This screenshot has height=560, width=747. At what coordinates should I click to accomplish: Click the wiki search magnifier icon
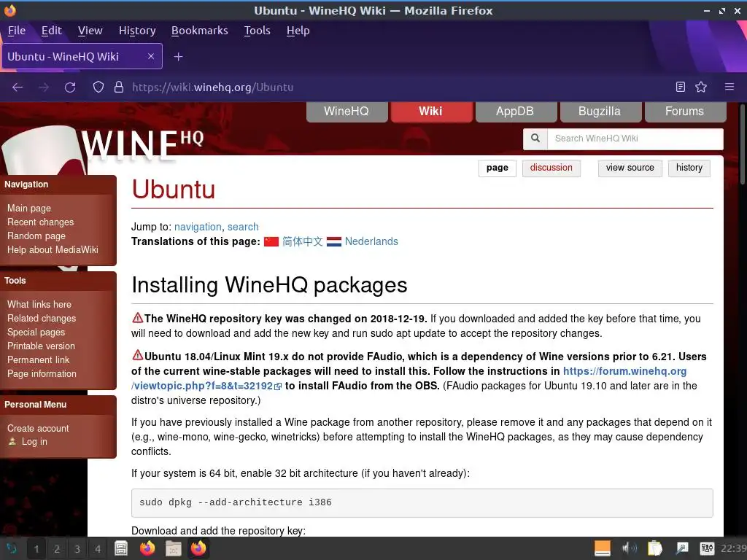pyautogui.click(x=535, y=138)
